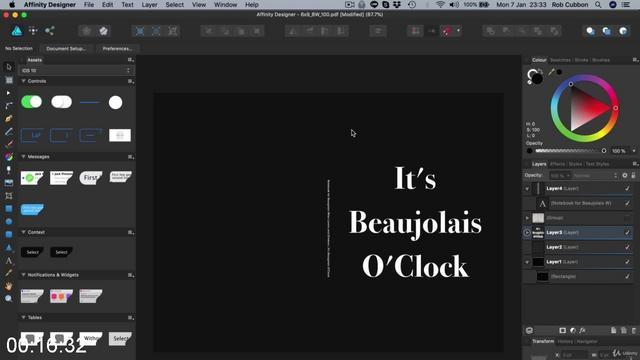Switch to the Effects tab
This screenshot has height=360, width=640.
point(557,164)
